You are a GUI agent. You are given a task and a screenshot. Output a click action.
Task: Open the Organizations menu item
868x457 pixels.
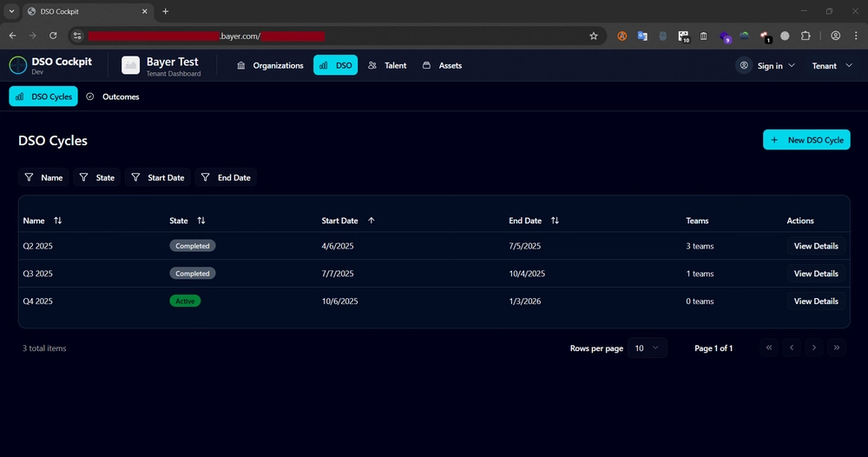270,65
